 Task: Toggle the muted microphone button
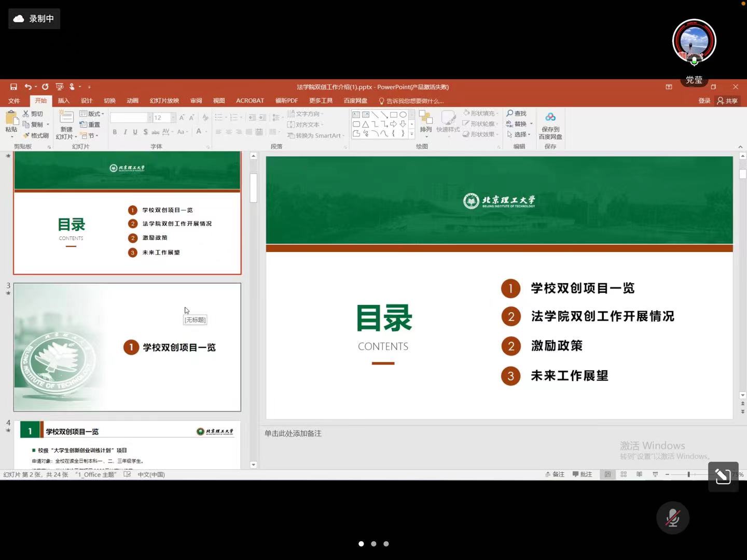(x=672, y=517)
